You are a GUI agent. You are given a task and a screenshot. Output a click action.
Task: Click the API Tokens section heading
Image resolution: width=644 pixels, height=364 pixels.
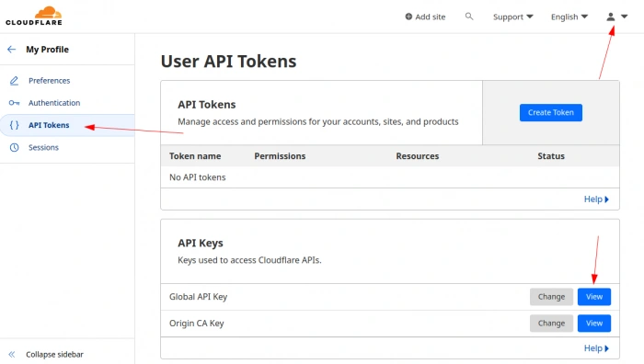[x=207, y=105]
